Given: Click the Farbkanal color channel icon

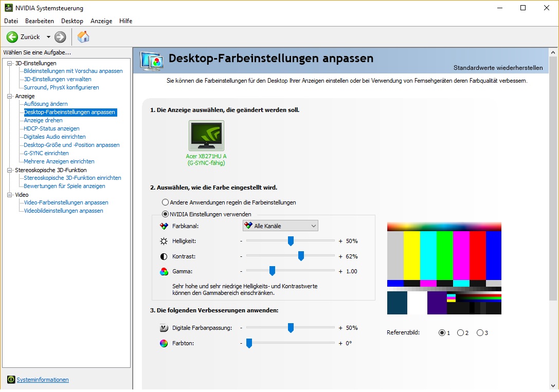Looking at the screenshot, I should coord(164,226).
